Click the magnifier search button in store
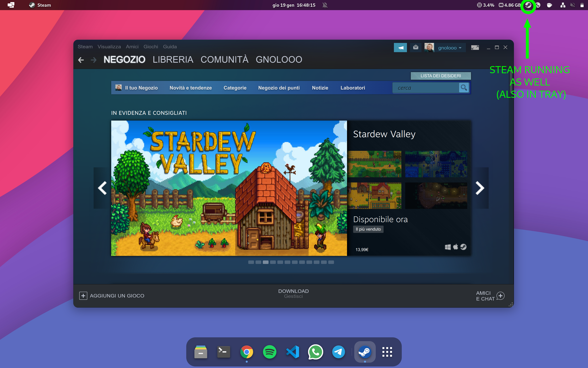 [464, 88]
